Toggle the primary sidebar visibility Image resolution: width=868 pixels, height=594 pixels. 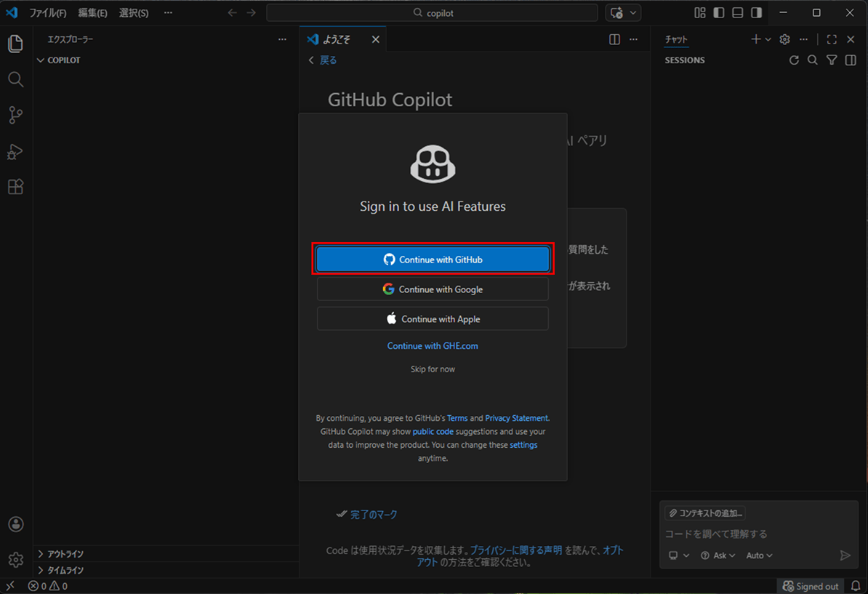click(720, 12)
